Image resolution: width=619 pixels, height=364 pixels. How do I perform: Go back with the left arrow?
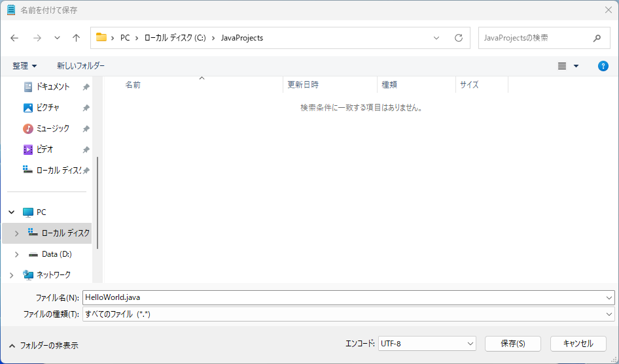coord(14,38)
